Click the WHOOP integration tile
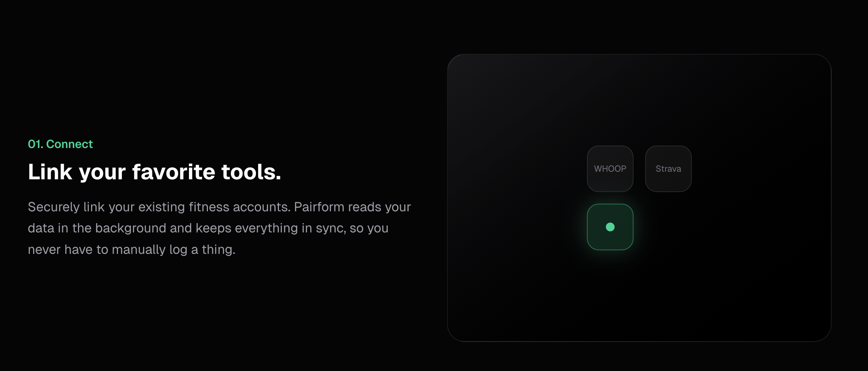 click(x=610, y=169)
